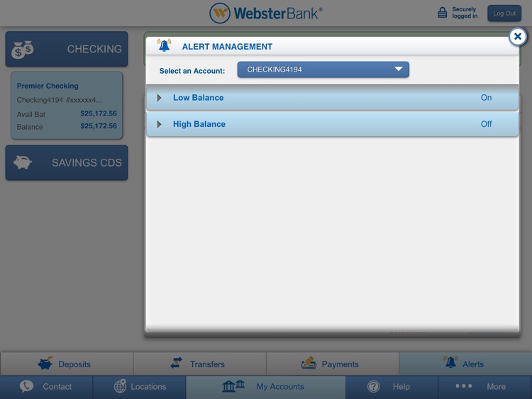Open the Help tab
The image size is (532, 399).
pos(392,387)
